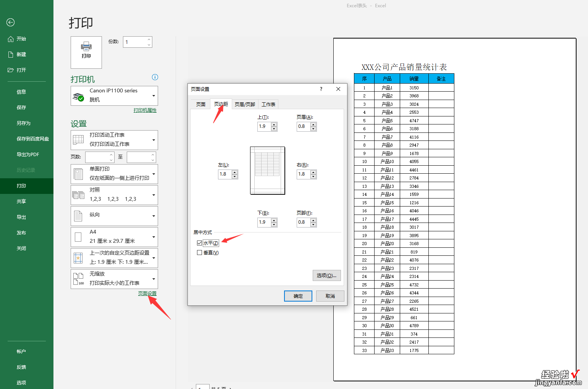The height and width of the screenshot is (389, 588).
Task: Decrease the bottom margin spinner
Action: pos(274,224)
